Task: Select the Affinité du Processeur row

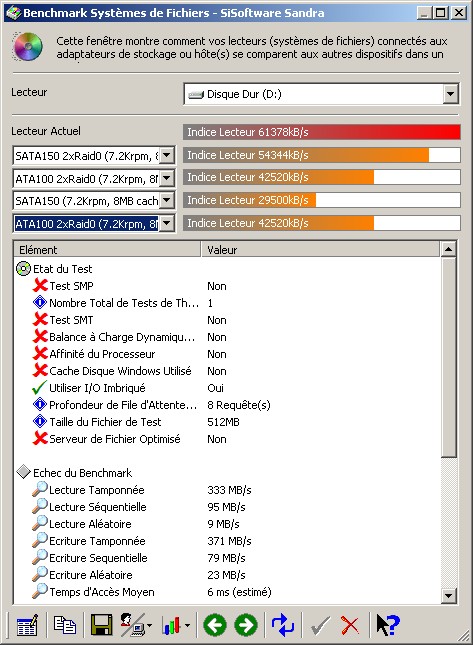Action: click(227, 354)
